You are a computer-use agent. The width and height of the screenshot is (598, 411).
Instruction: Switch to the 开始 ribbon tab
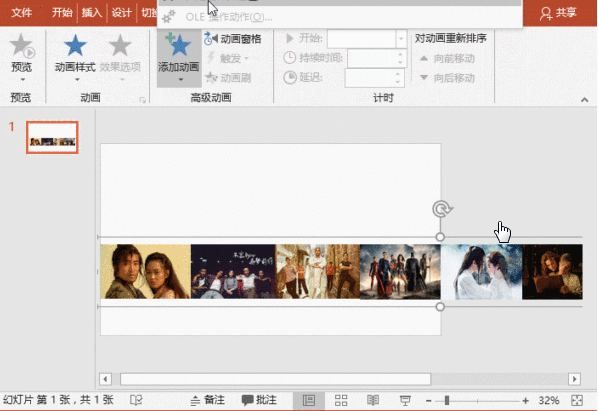tap(62, 13)
